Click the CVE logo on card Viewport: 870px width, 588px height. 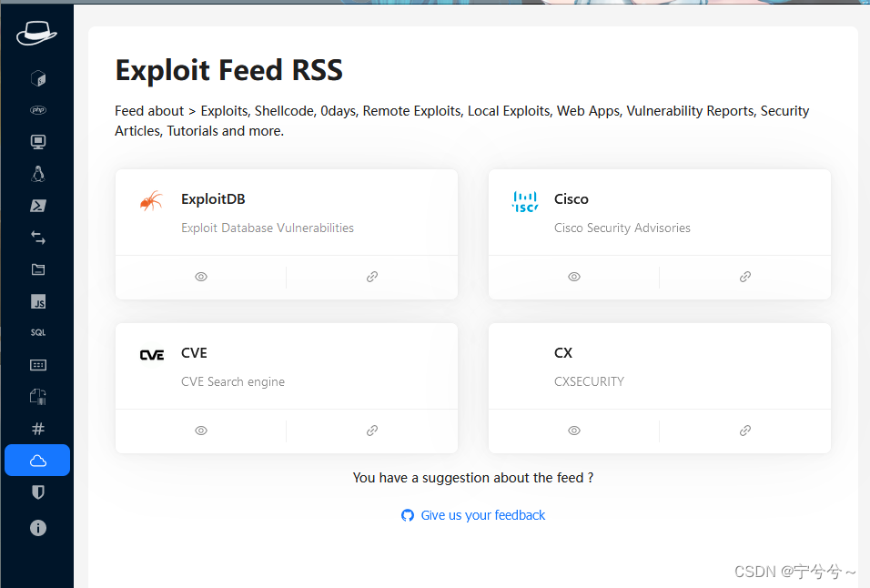[x=151, y=355]
